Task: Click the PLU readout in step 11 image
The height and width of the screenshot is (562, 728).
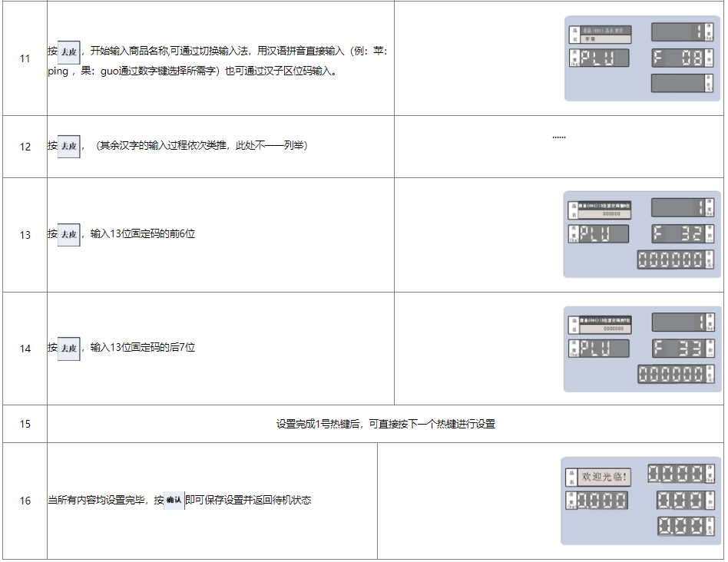Action: (x=604, y=58)
